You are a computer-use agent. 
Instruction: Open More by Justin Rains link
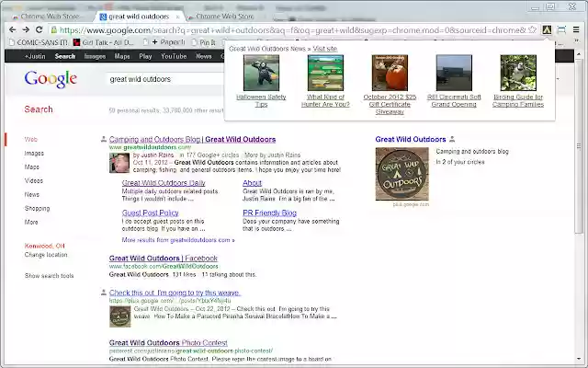tap(272, 155)
